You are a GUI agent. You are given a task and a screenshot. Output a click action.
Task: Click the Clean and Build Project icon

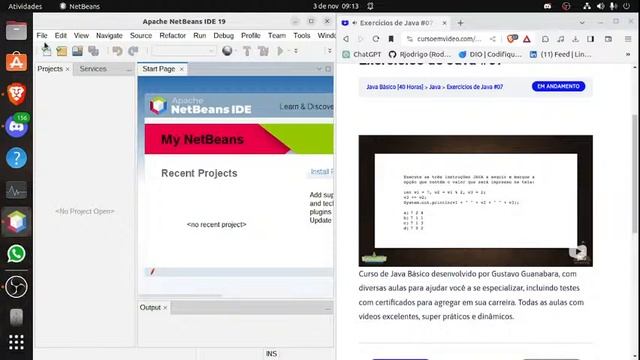(263, 51)
